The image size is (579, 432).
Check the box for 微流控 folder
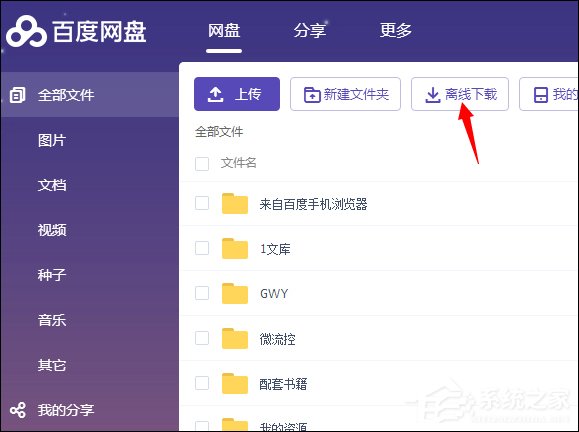(202, 338)
